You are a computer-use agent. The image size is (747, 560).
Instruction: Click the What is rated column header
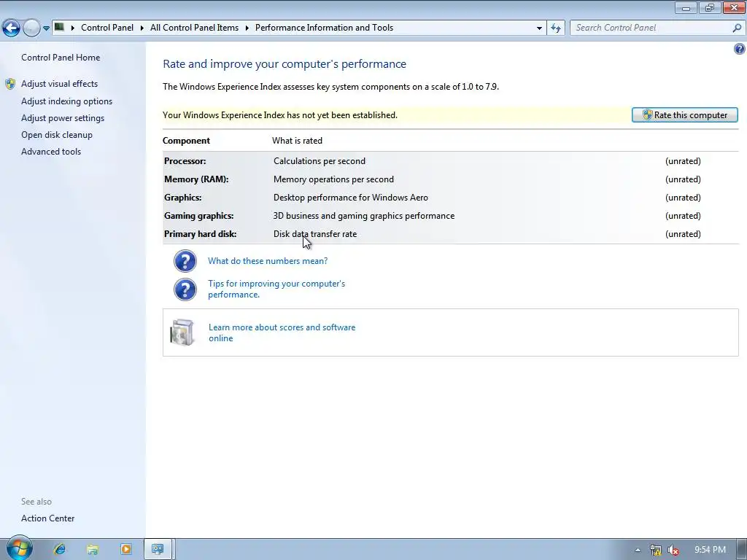coord(298,141)
